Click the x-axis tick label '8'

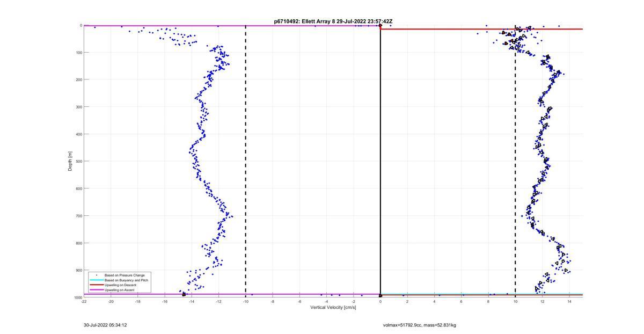pyautogui.click(x=488, y=301)
